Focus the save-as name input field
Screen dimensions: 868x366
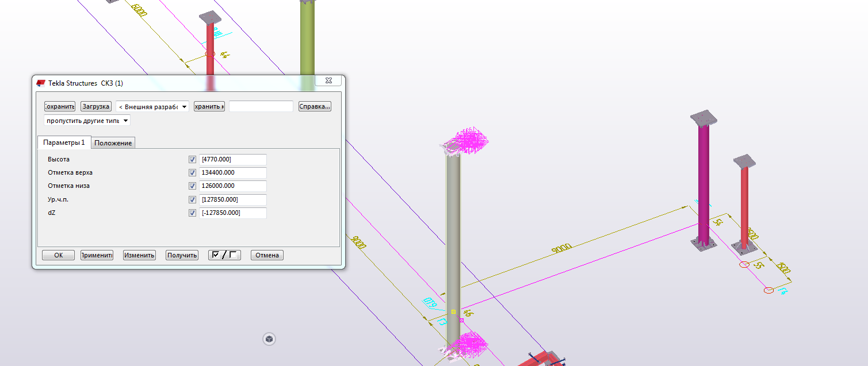261,106
